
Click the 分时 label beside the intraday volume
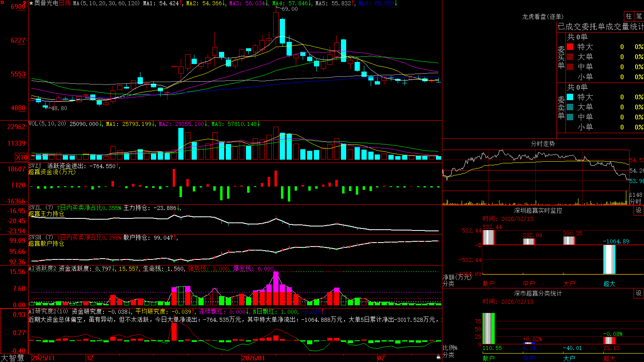click(x=636, y=201)
